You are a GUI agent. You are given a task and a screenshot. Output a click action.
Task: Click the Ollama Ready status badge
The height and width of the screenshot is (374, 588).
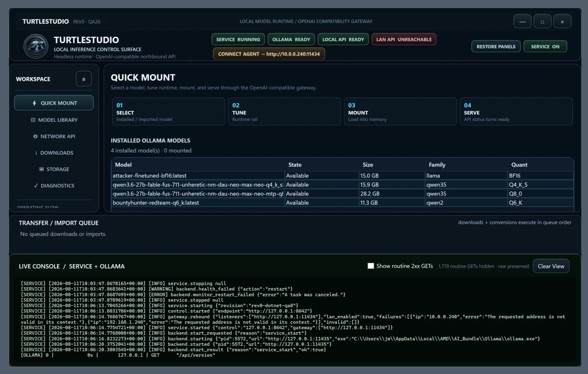[291, 39]
